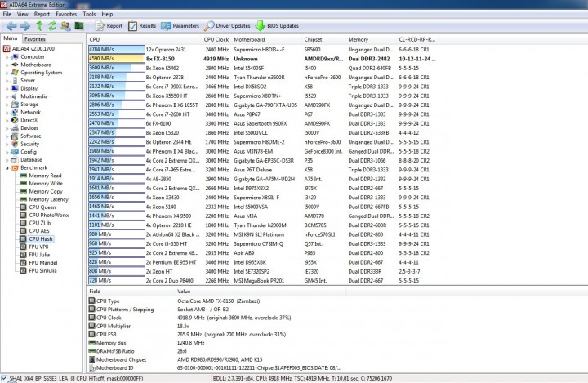The height and width of the screenshot is (383, 588).
Task: Open the Favorites menu
Action: 66,14
